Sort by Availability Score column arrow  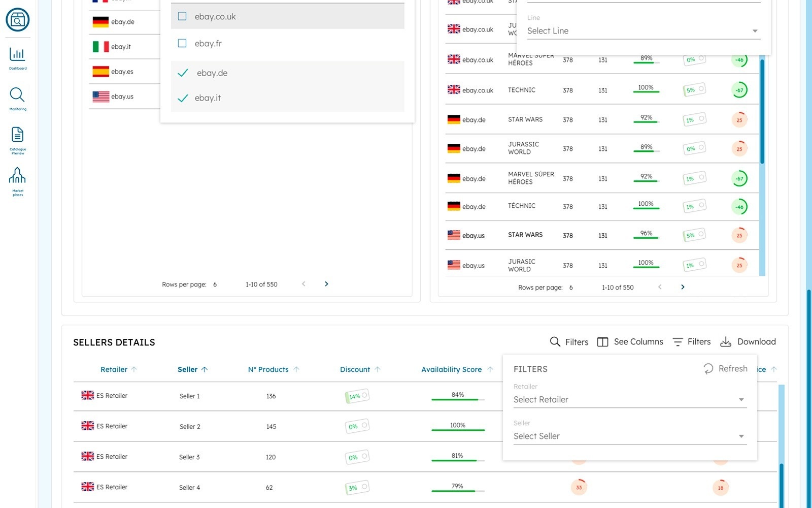[490, 369]
